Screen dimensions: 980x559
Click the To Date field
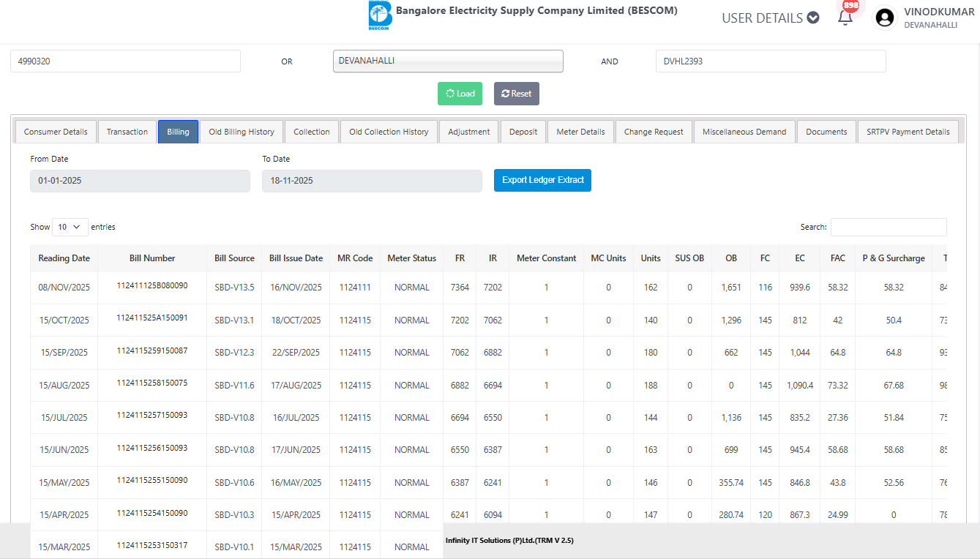(372, 181)
